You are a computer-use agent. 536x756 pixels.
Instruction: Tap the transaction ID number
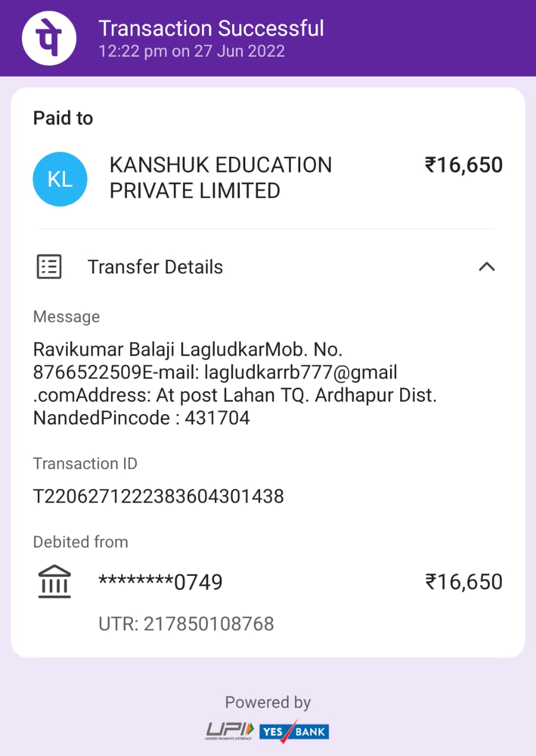coord(158,496)
